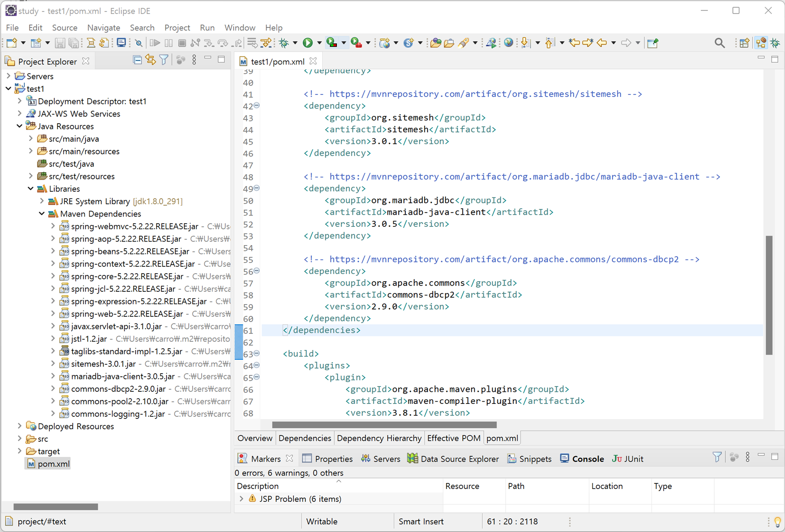The width and height of the screenshot is (785, 532).
Task: Click the web browser globe icon
Action: tap(509, 43)
